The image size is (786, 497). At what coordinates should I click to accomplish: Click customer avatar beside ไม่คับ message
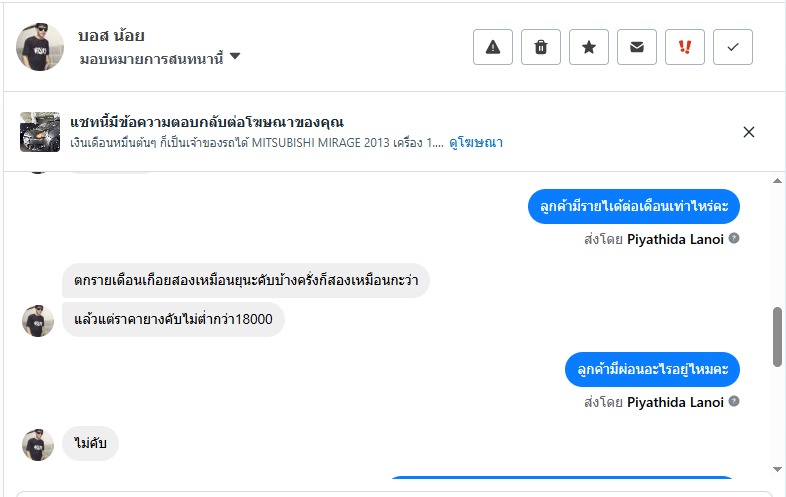(x=38, y=444)
